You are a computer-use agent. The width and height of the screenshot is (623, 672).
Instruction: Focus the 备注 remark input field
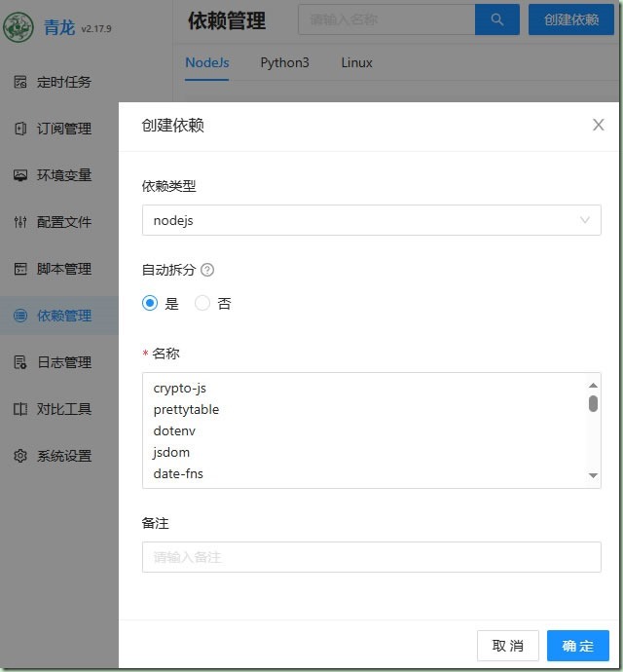372,557
